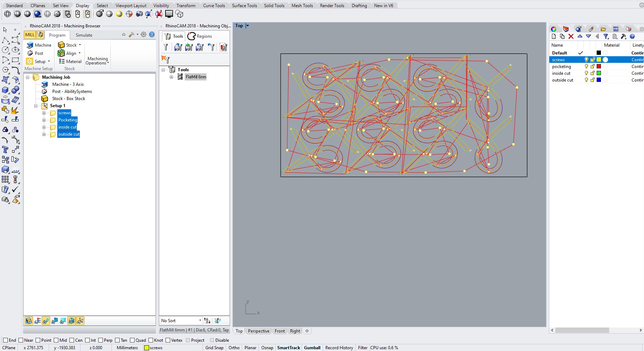Click the Stock box icon
The image size is (644, 351).
click(61, 45)
